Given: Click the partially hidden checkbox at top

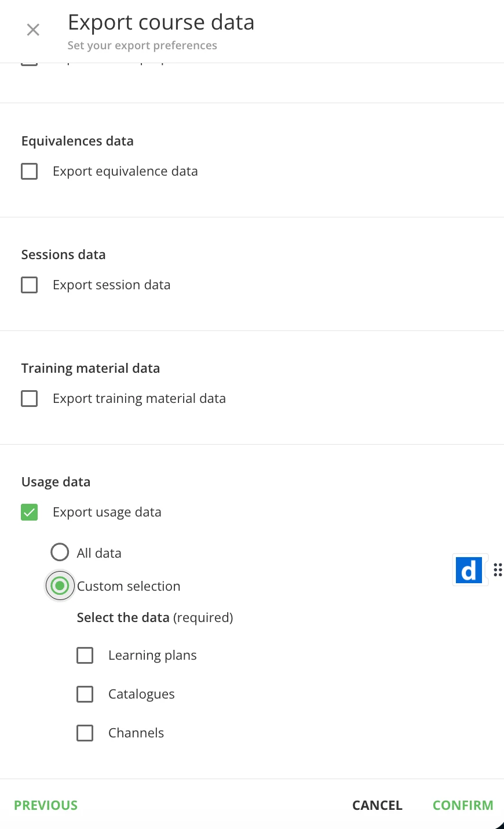Looking at the screenshot, I should tap(30, 64).
